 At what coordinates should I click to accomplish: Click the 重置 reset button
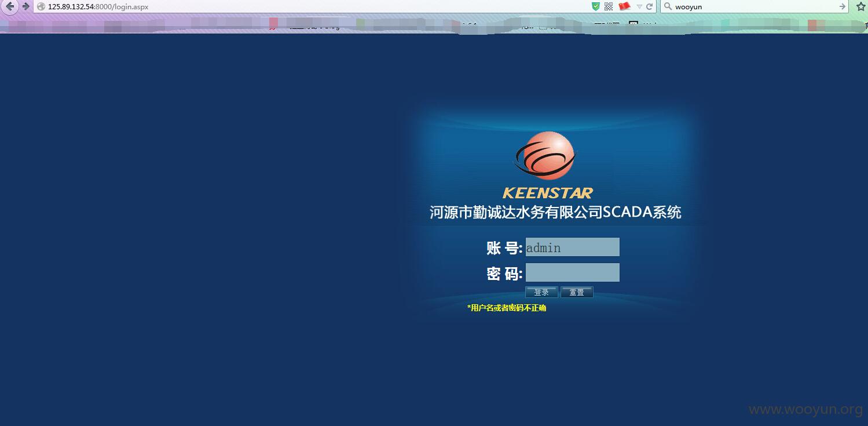pyautogui.click(x=577, y=292)
